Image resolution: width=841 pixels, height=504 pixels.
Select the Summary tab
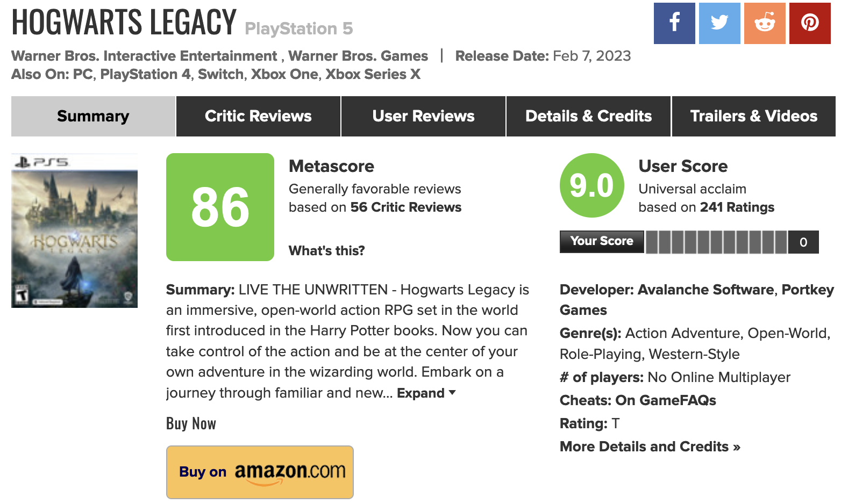click(93, 116)
